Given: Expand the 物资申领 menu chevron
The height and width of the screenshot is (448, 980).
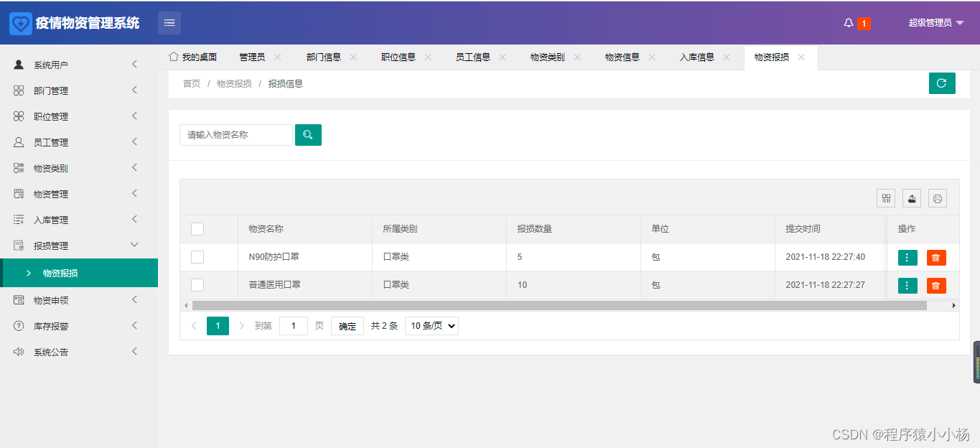Looking at the screenshot, I should point(134,300).
